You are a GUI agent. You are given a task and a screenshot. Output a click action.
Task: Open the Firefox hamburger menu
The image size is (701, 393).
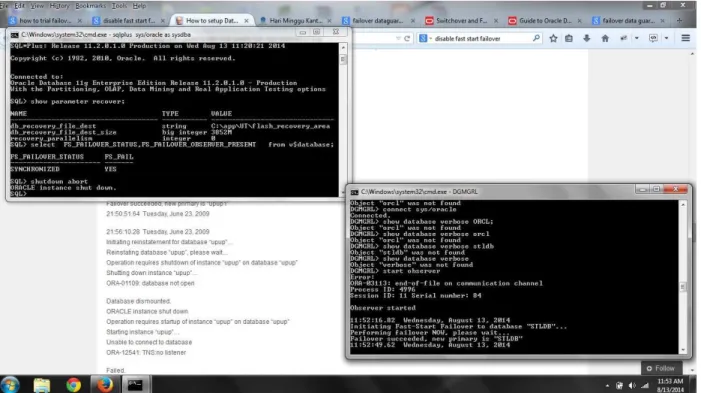(x=685, y=38)
